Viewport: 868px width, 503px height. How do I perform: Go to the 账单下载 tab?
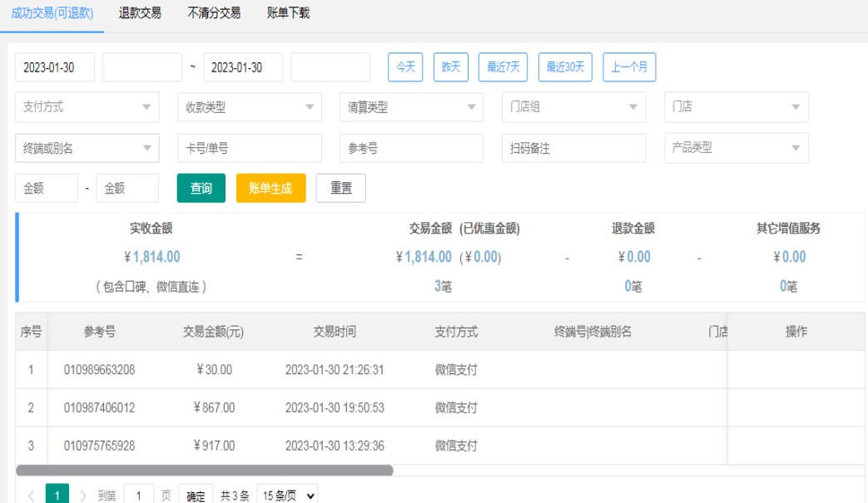coord(288,13)
